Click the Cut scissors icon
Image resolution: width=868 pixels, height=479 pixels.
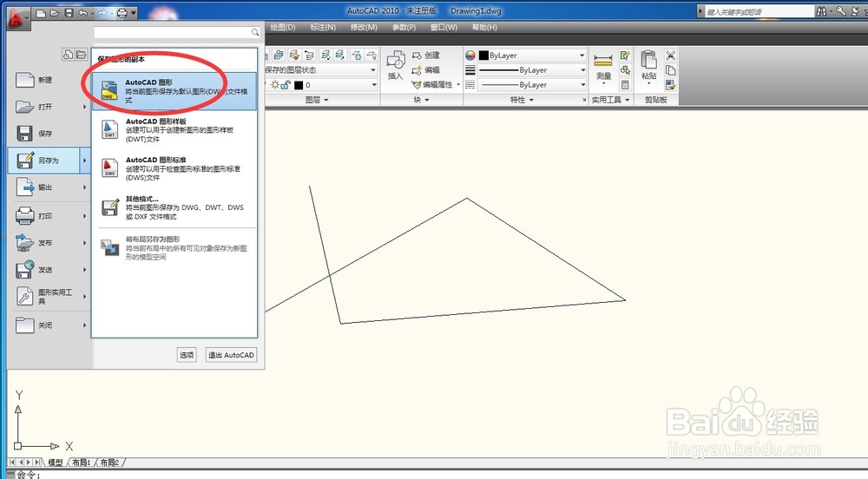click(x=670, y=56)
